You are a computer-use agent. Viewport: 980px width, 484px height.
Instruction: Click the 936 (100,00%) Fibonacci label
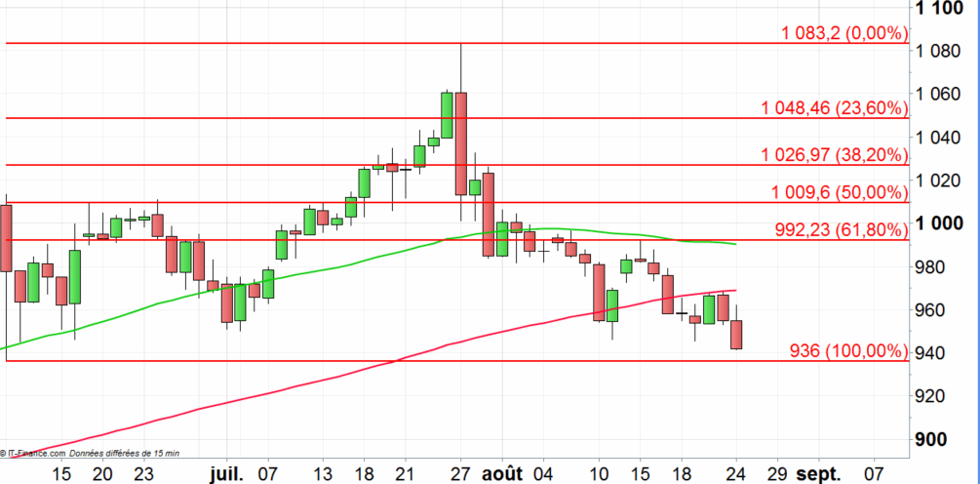click(x=848, y=351)
